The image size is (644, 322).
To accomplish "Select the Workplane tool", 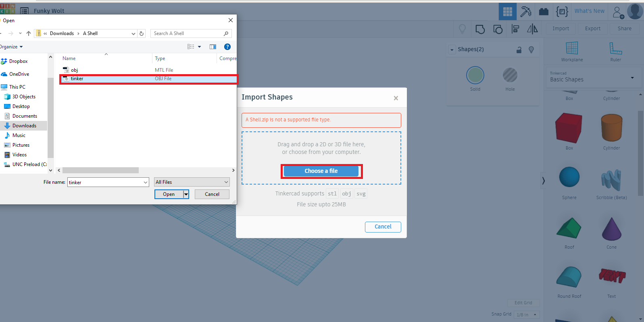I will (572, 51).
